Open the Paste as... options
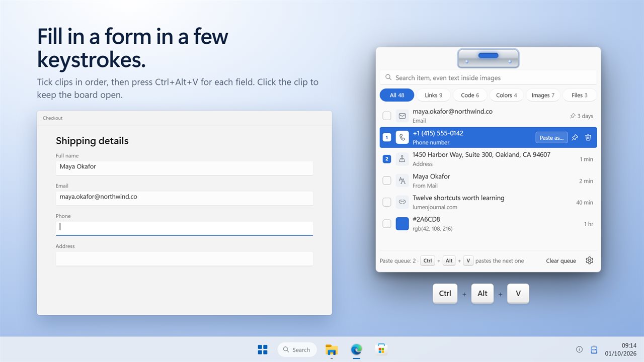This screenshot has width=644, height=362. pyautogui.click(x=552, y=138)
